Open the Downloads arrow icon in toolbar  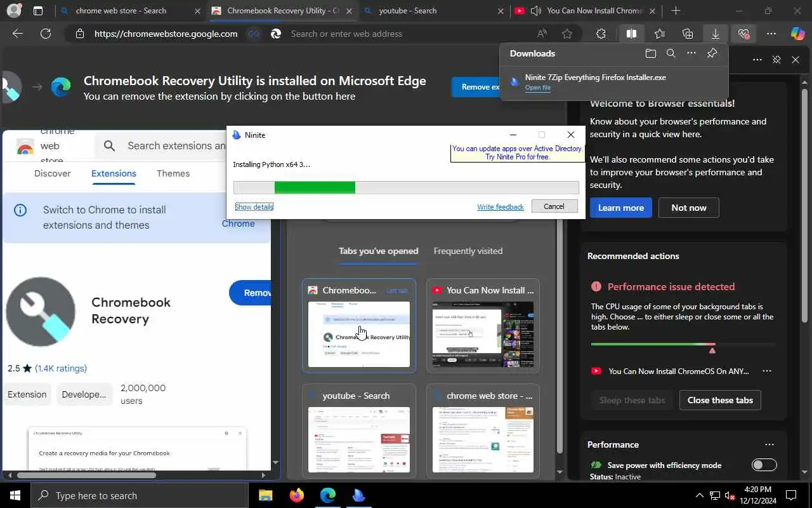716,34
